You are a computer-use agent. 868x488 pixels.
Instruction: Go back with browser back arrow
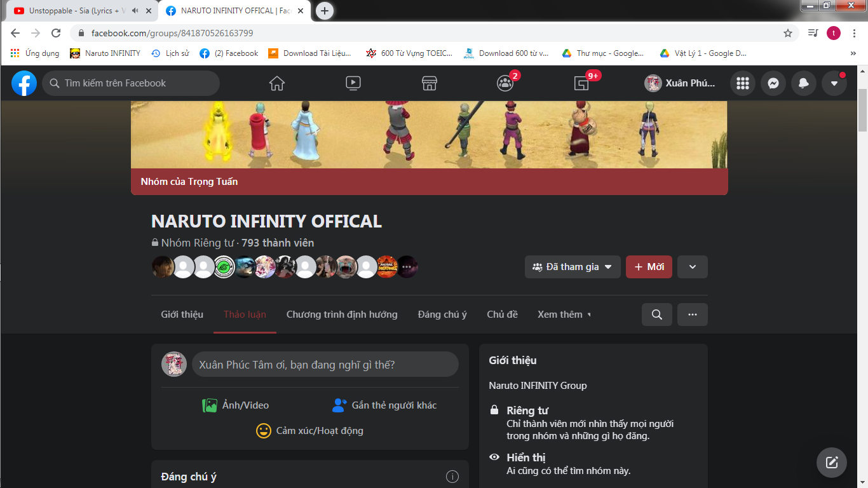(x=15, y=33)
